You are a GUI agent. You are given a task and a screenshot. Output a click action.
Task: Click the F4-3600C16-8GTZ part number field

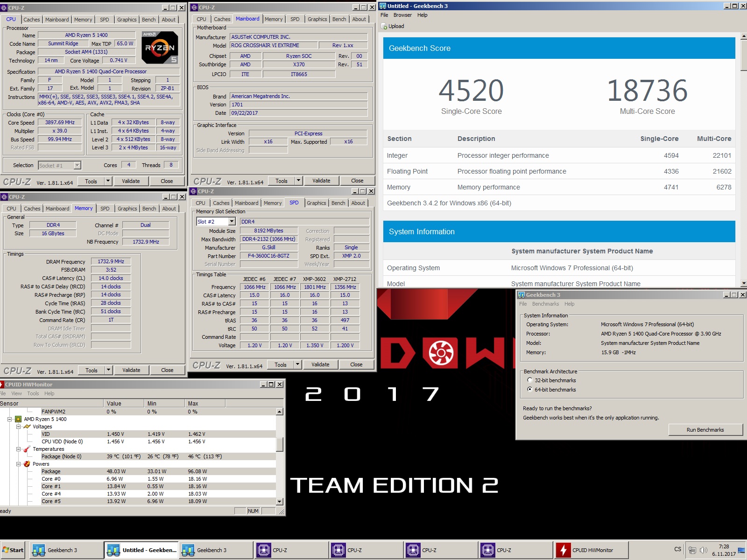click(x=268, y=256)
